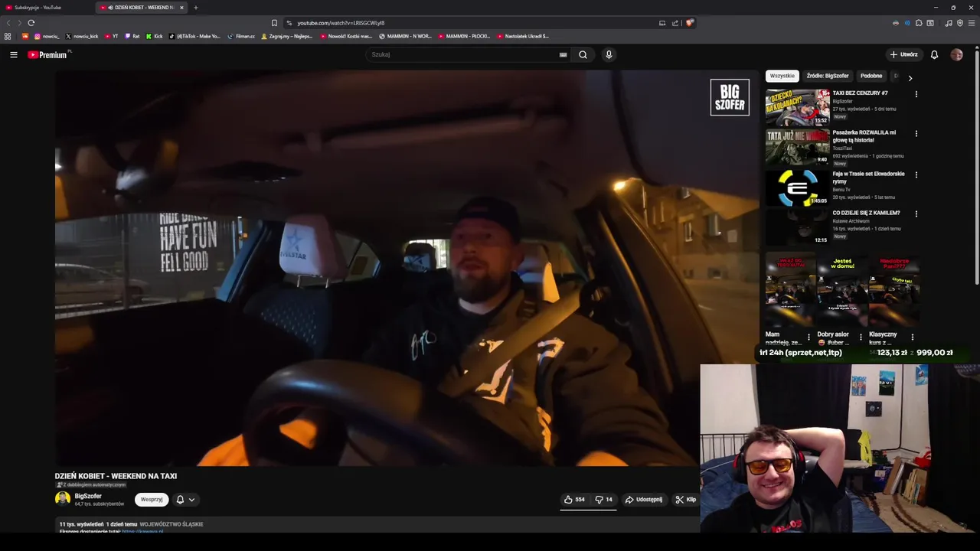This screenshot has width=980, height=551.
Task: Like the video with 554 likes
Action: 574,500
